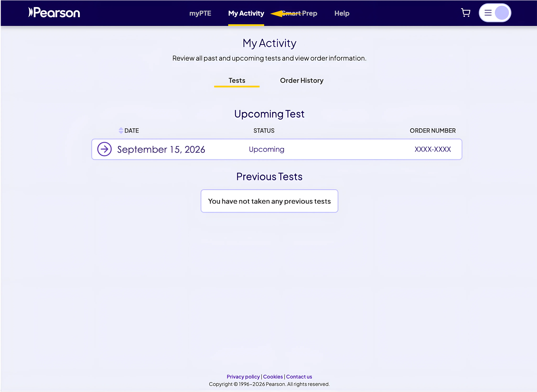Sort tests by DATE arrows

click(121, 130)
